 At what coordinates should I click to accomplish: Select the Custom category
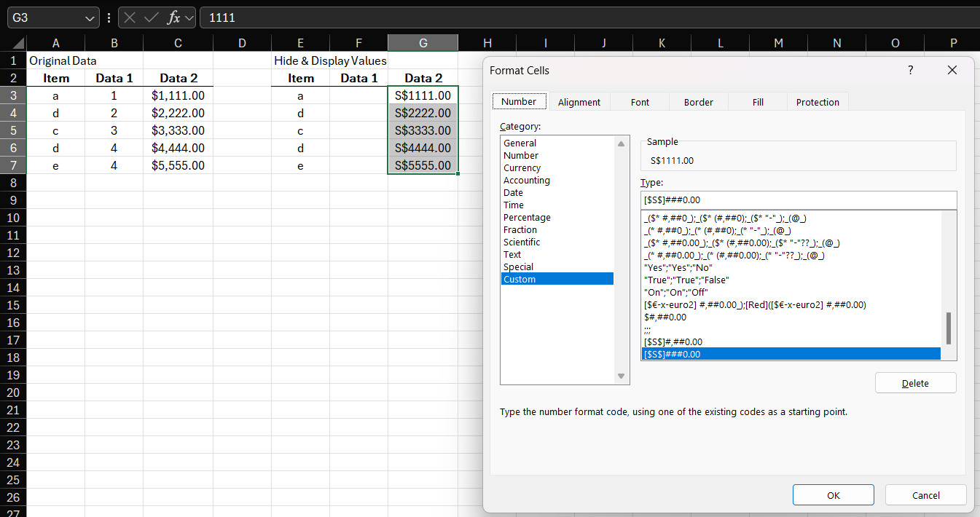pos(557,279)
